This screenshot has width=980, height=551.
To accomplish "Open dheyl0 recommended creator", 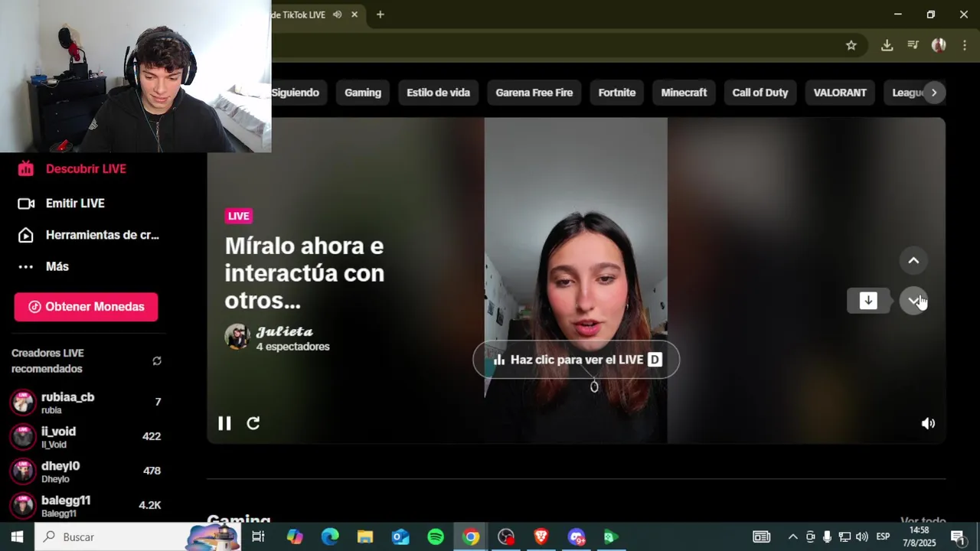I will [x=86, y=471].
